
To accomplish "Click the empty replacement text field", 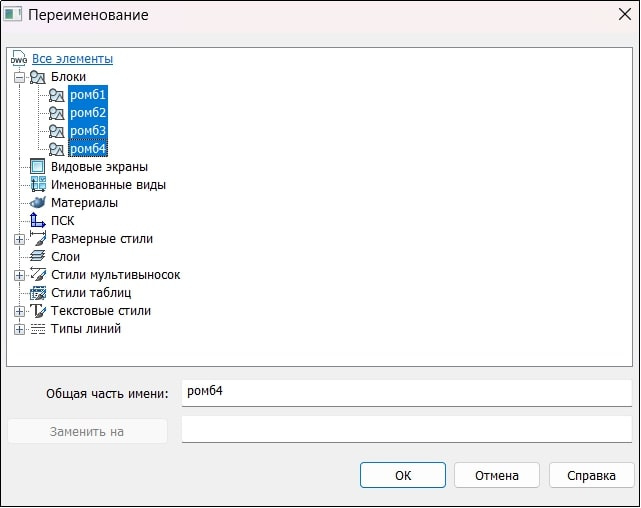I will [x=407, y=429].
